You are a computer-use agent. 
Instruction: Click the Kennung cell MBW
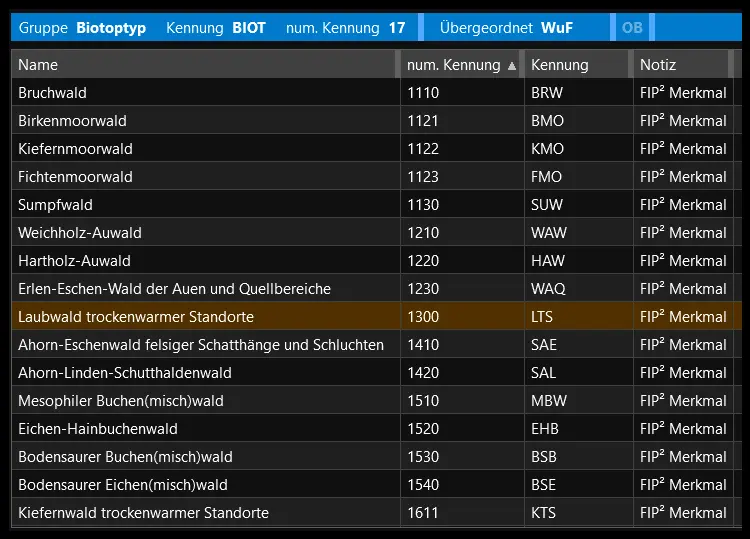click(549, 401)
